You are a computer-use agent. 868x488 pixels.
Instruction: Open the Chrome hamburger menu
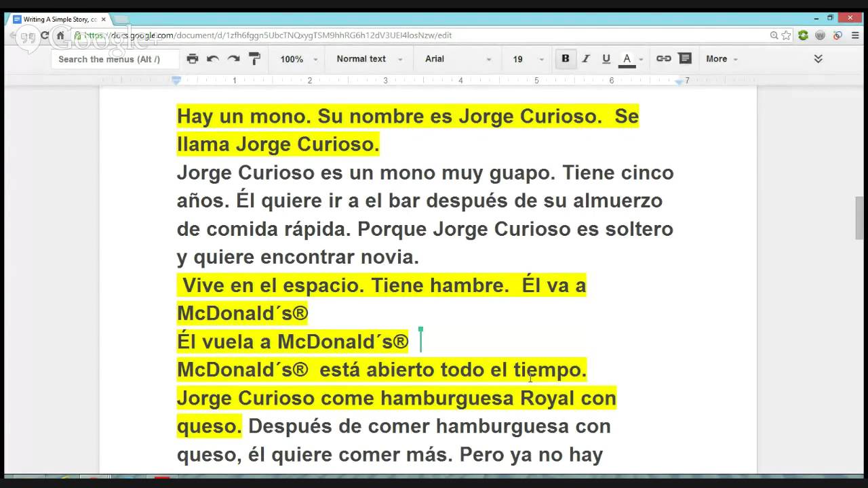tap(855, 35)
